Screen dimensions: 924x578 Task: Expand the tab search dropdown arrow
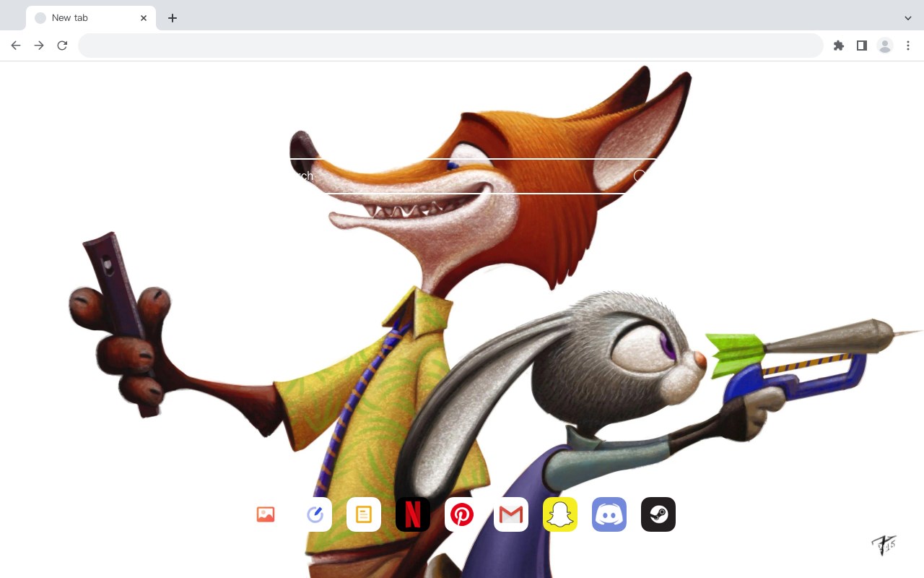point(908,18)
